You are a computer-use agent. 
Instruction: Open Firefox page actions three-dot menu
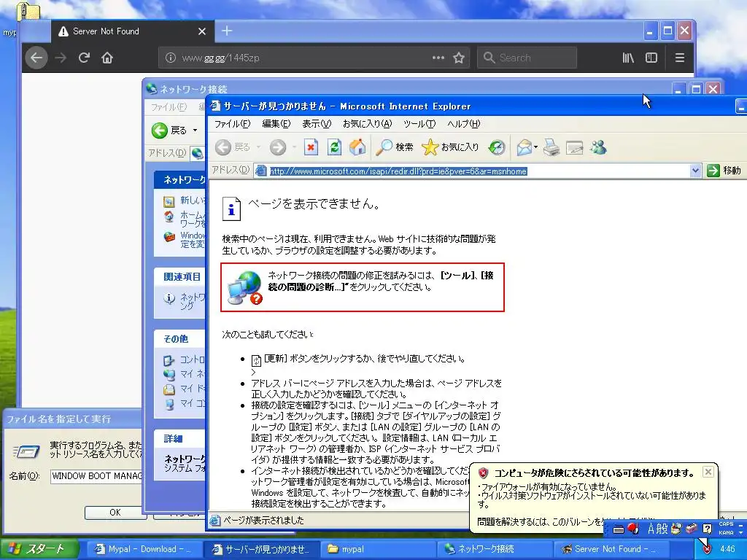point(438,58)
